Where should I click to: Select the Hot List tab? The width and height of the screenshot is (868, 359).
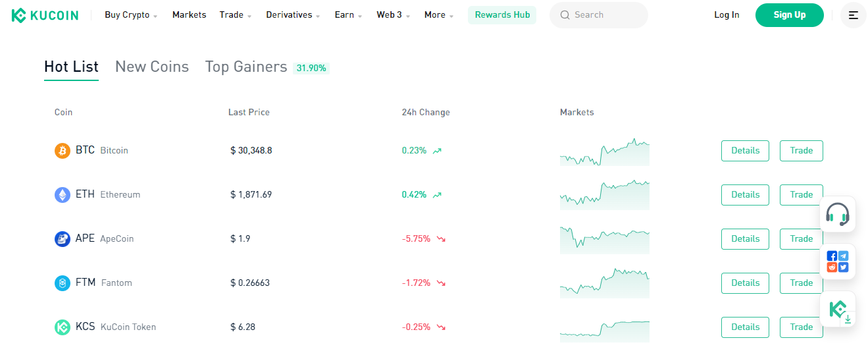[71, 67]
